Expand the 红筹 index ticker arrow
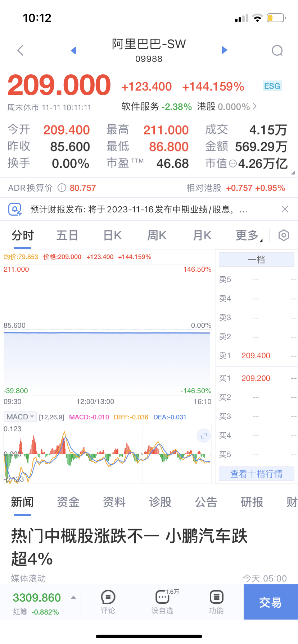This screenshot has height=644, width=298. pos(73,598)
